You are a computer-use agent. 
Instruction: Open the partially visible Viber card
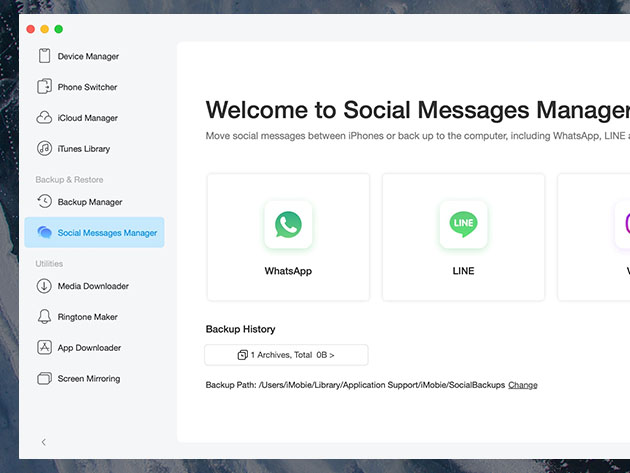tap(594, 237)
